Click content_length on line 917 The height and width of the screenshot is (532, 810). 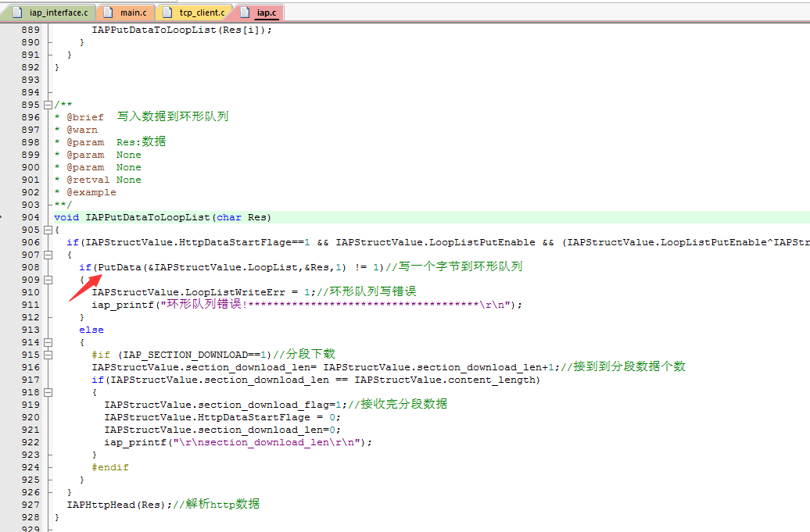pyautogui.click(x=491, y=380)
